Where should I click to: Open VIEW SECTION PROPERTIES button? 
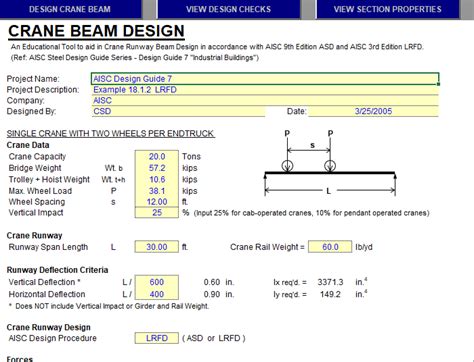388,9
